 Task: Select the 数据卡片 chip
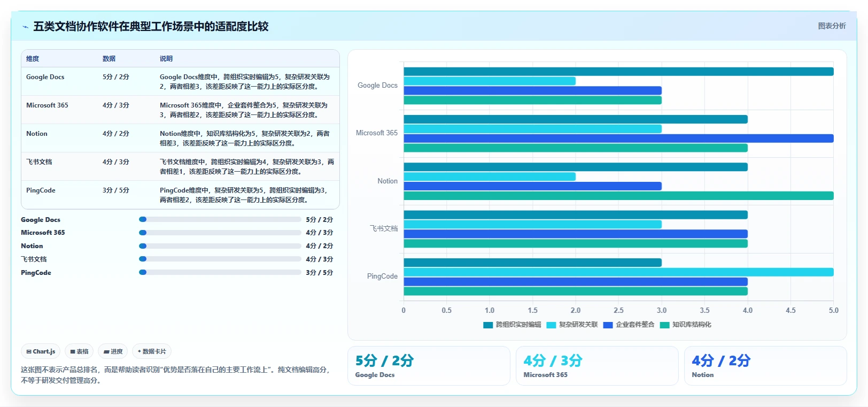point(152,351)
